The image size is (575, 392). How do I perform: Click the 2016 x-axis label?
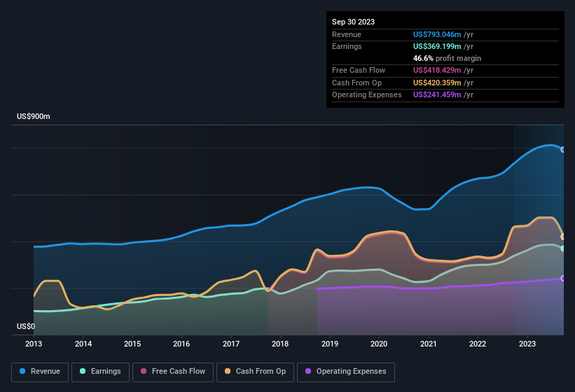pos(181,344)
